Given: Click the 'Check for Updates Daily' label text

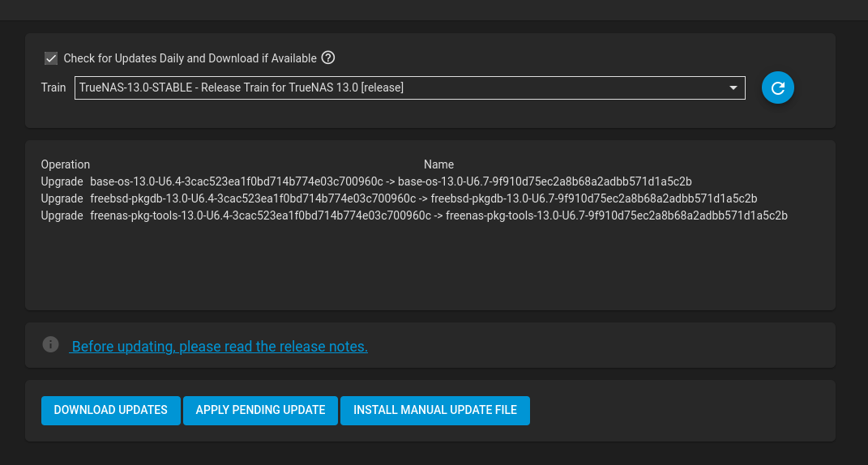Looking at the screenshot, I should click(x=190, y=58).
